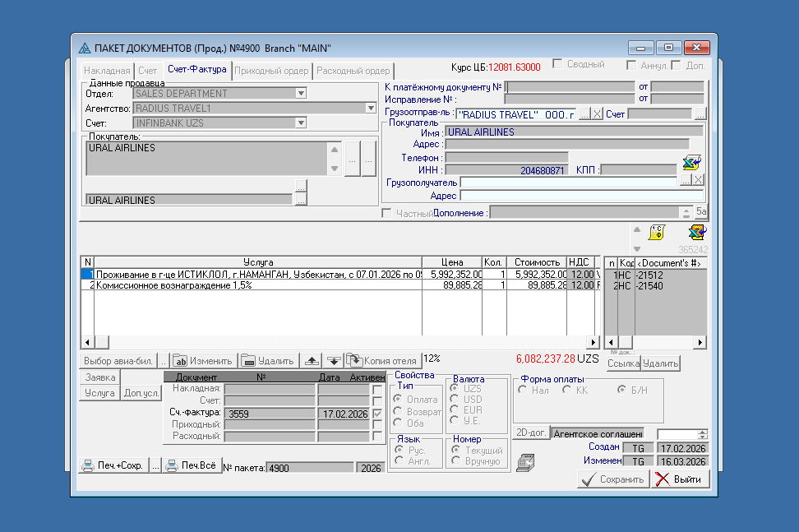Select the EUR currency radio button
The width and height of the screenshot is (799, 532).
454,409
